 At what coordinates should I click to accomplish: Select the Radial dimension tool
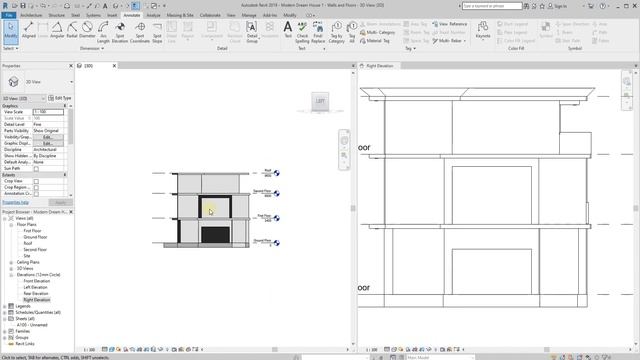[x=72, y=31]
